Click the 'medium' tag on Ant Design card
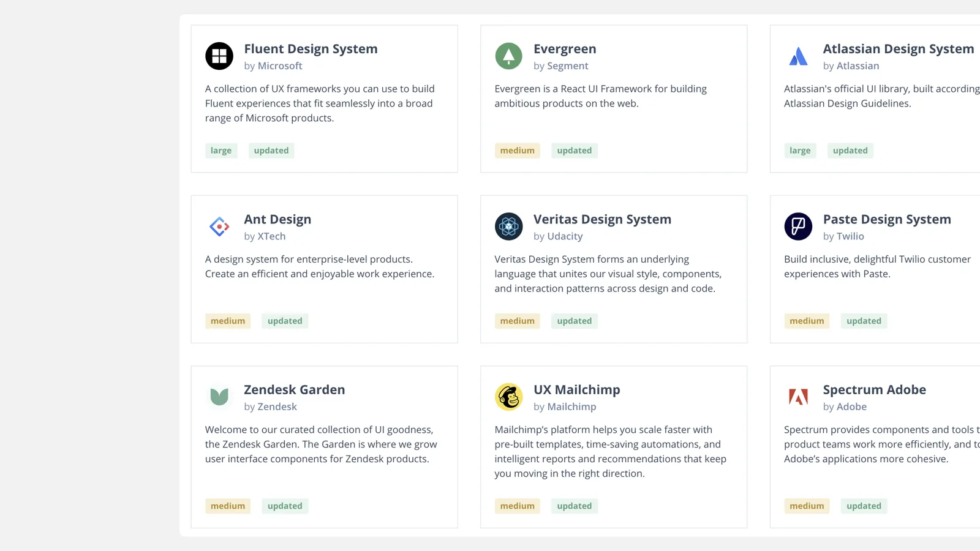 [228, 321]
